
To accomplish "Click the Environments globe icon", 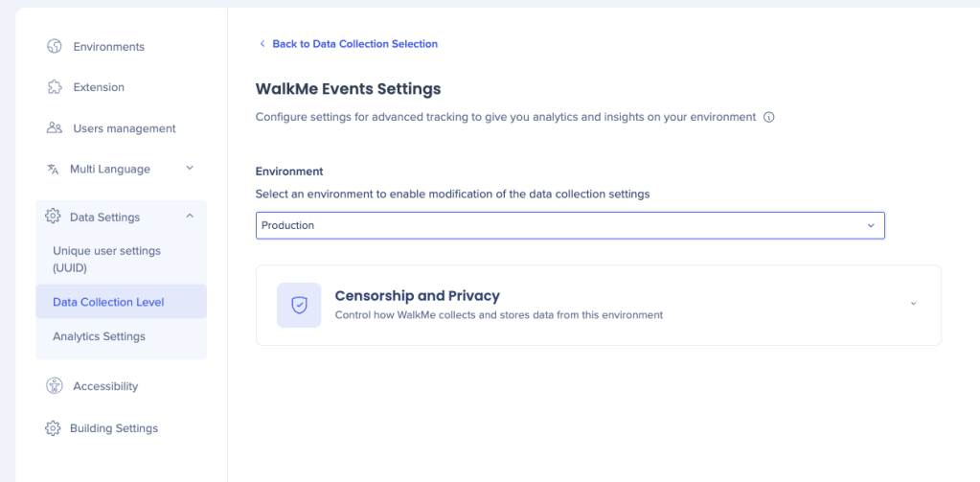I will click(x=55, y=46).
